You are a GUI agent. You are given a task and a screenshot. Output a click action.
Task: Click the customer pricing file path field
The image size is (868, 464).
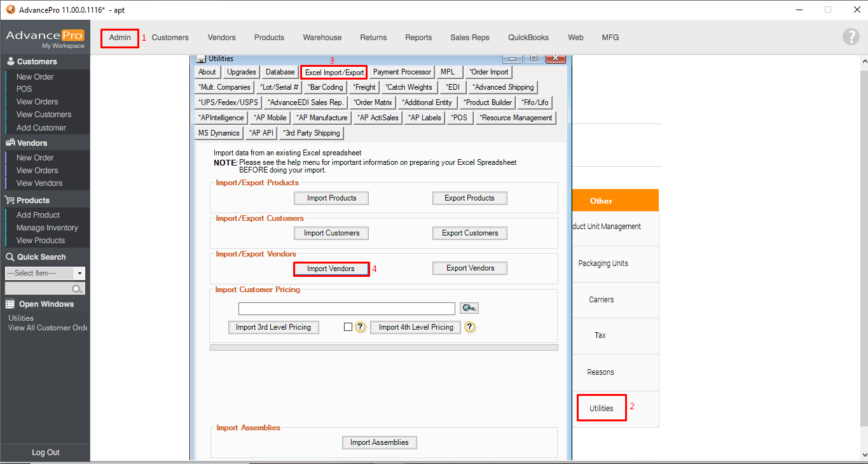point(347,309)
